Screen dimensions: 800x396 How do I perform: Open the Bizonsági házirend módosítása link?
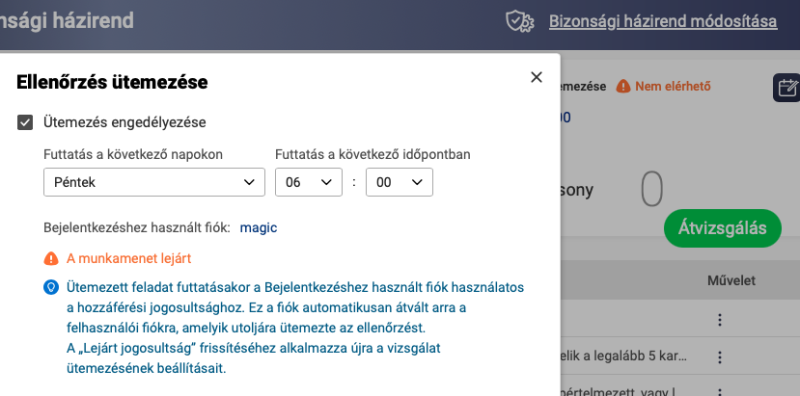[663, 21]
